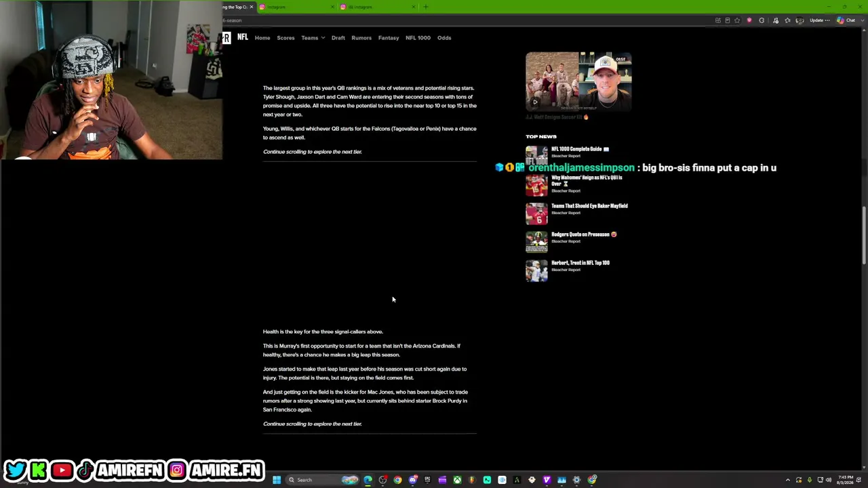Open the purple clapperboard app on taskbar
The height and width of the screenshot is (488, 868).
tap(442, 480)
